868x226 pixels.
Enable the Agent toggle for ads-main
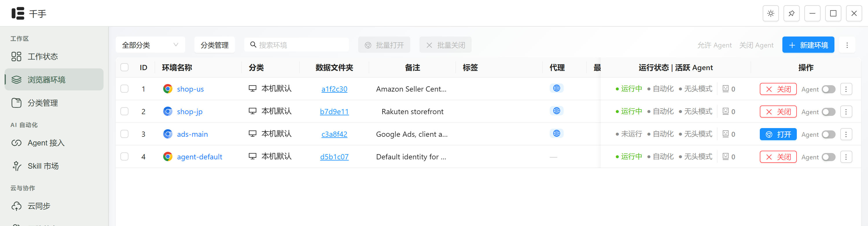[x=828, y=134]
